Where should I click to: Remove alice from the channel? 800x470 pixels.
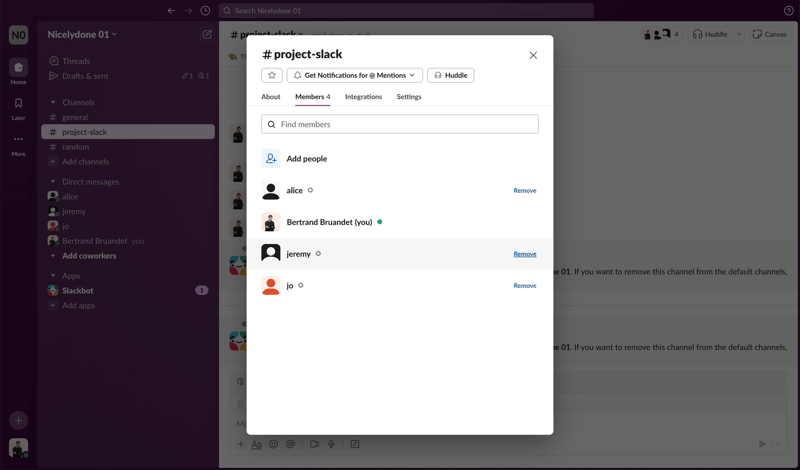tap(524, 190)
